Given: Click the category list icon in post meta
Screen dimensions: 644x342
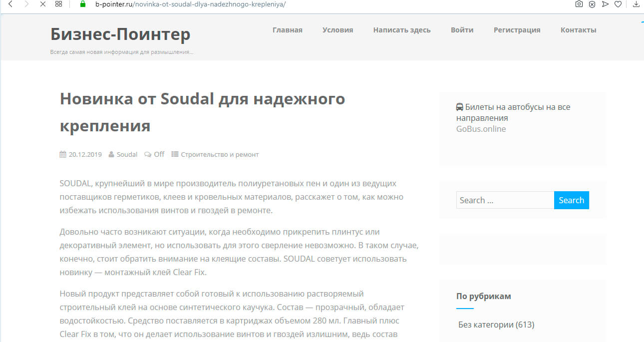Looking at the screenshot, I should tap(175, 154).
